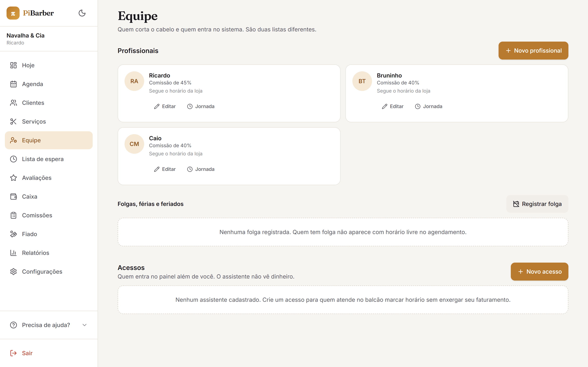Open Bruninho's Jornada schedule
The height and width of the screenshot is (367, 588).
(428, 106)
